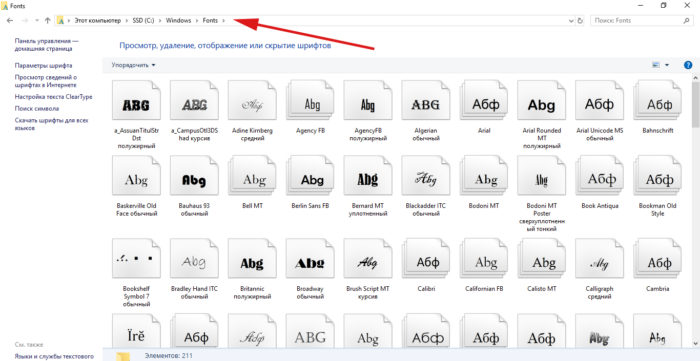700x361 pixels.
Task: Open Панель управления — домашняя страница link
Action: click(46, 45)
